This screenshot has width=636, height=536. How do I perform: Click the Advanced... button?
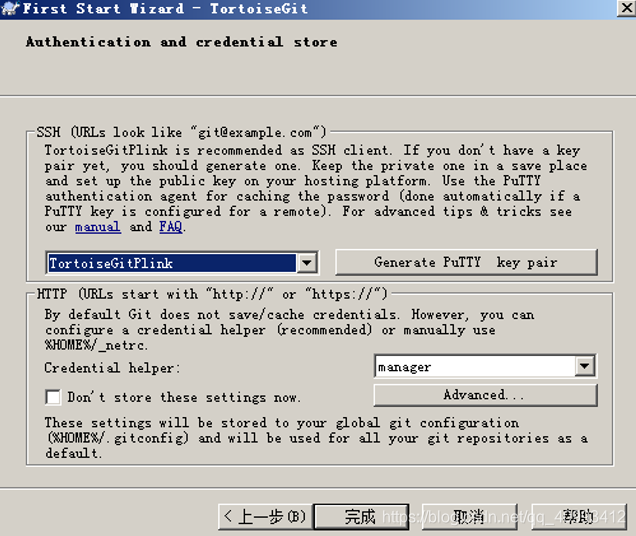coord(485,395)
